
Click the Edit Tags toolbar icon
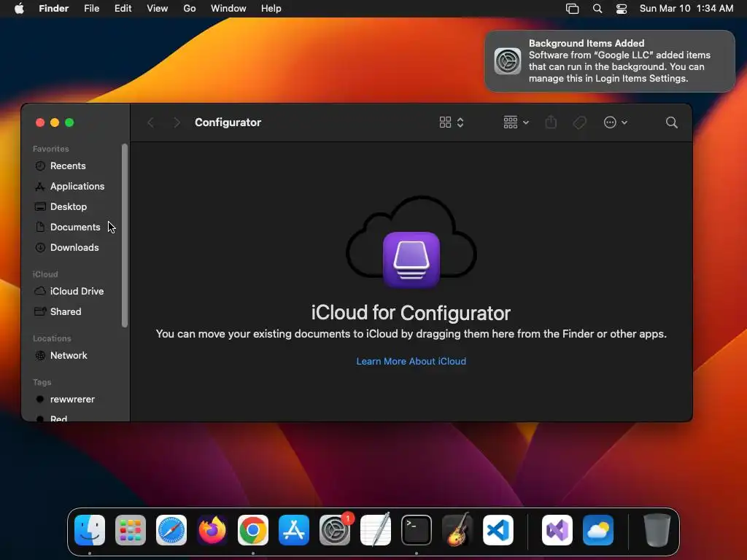579,122
